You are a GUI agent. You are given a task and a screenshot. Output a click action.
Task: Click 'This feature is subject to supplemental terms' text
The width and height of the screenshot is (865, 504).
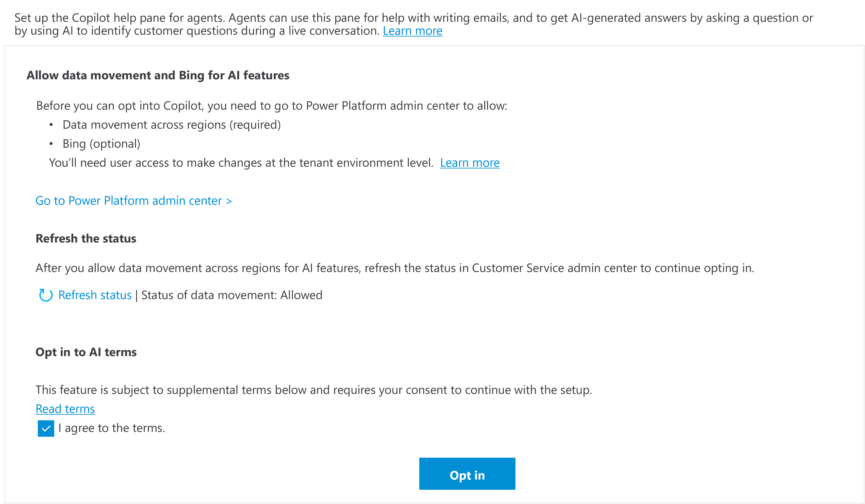[x=314, y=390]
